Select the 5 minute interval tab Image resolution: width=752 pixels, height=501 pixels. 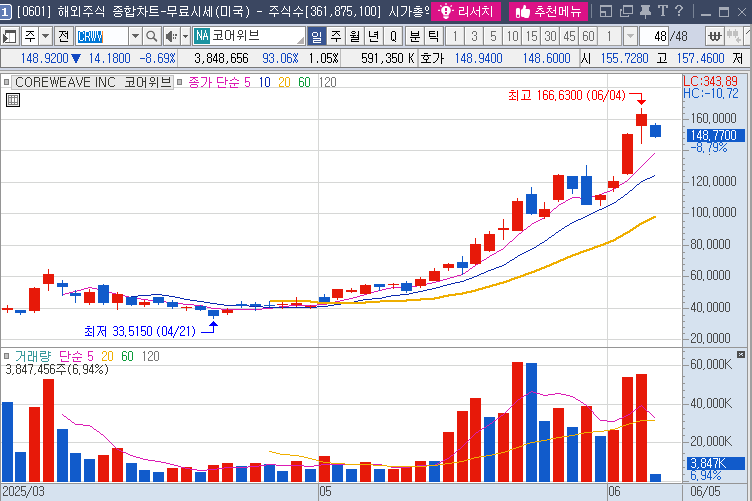click(492, 36)
